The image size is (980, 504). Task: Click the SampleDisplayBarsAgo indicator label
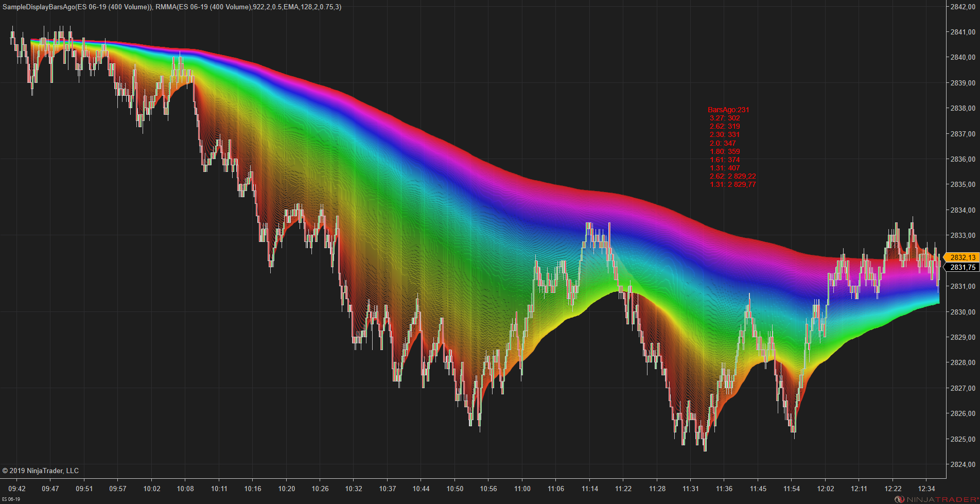click(77, 7)
